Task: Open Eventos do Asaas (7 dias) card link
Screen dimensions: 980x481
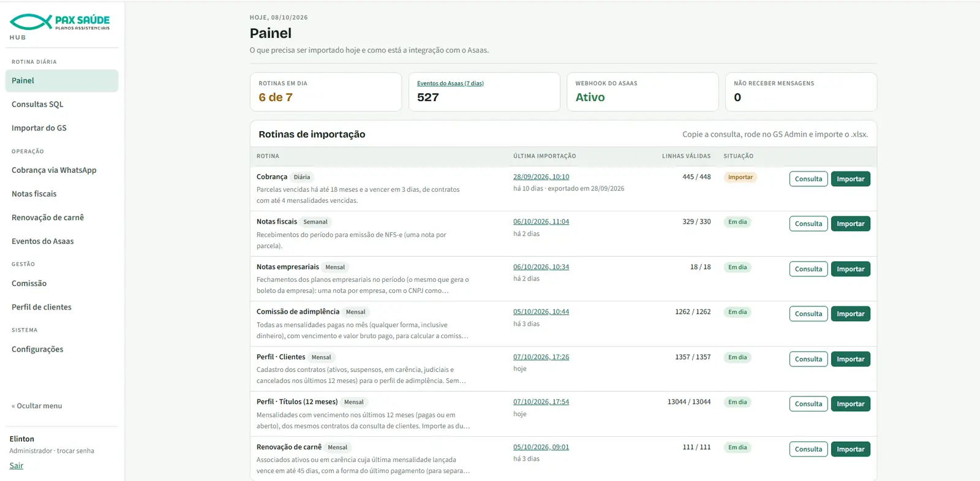Action: click(450, 83)
